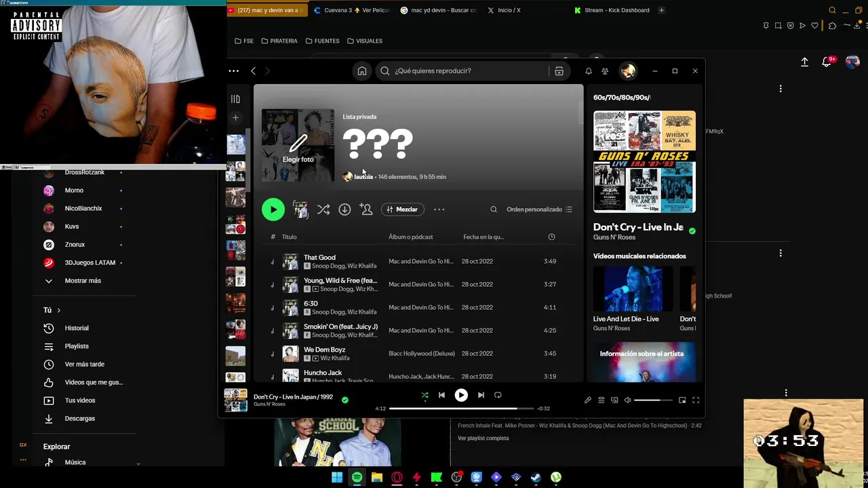
Task: Toggle saved check for Don't Cry in the player bar
Action: [x=344, y=400]
